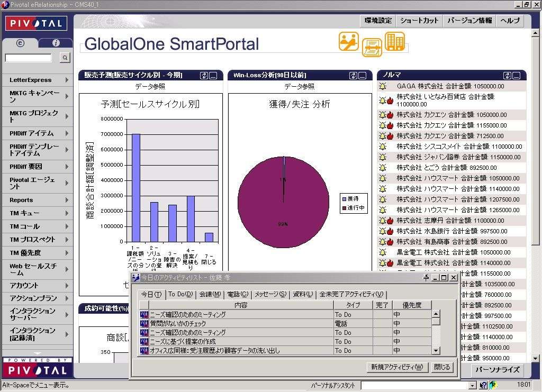Viewport: 542px width, 392px height.
Task: Refresh the 販売予測 panel
Action: 204,75
